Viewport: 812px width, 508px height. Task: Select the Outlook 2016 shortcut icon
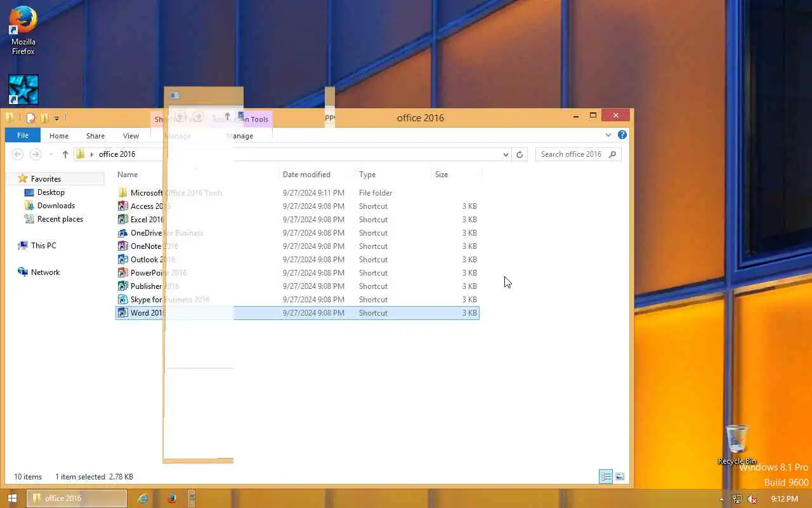coord(123,260)
